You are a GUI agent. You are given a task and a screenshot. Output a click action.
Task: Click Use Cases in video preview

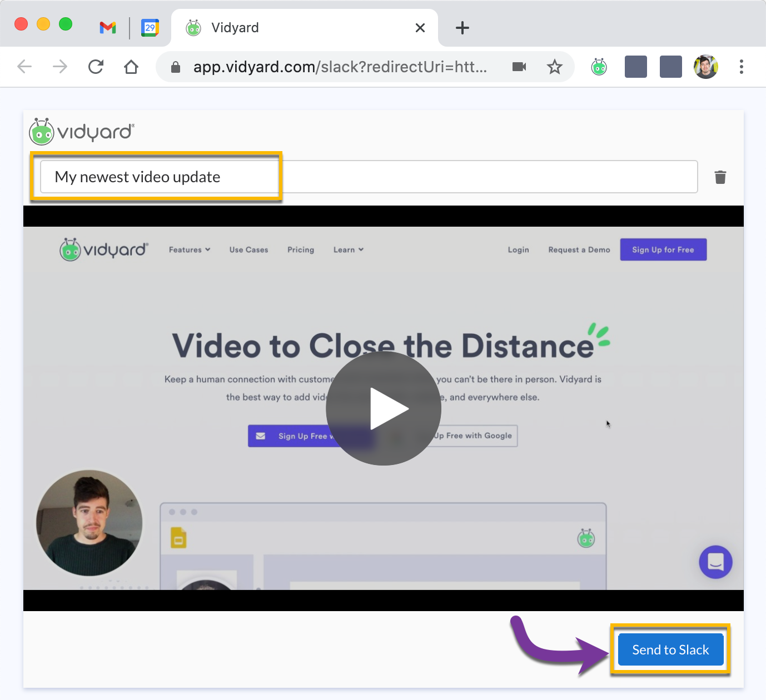248,250
